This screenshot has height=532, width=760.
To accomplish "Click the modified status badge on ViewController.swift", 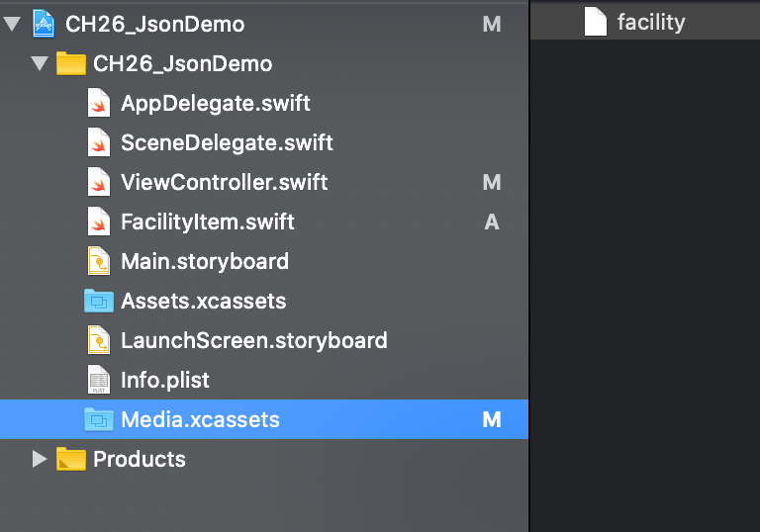I will (x=492, y=182).
